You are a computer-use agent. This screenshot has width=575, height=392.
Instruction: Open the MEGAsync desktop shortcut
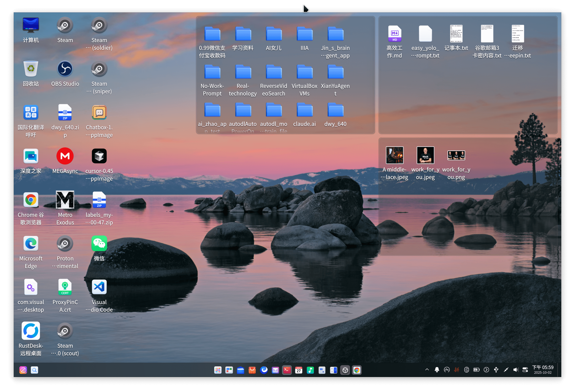point(65,156)
